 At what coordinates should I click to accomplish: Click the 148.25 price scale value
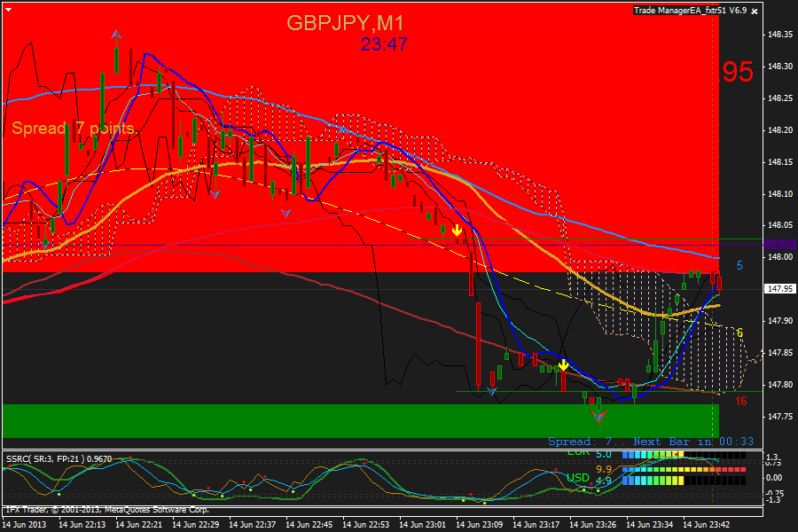tap(780, 98)
